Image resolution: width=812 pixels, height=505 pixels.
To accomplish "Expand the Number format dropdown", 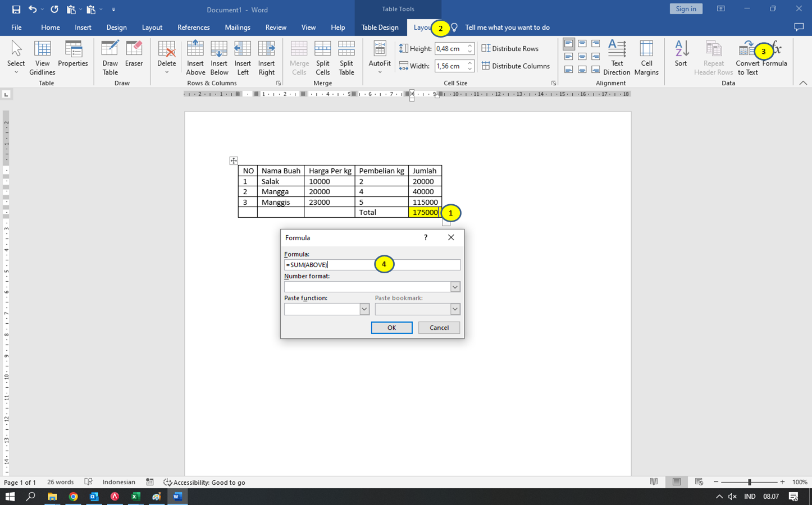I will 455,287.
